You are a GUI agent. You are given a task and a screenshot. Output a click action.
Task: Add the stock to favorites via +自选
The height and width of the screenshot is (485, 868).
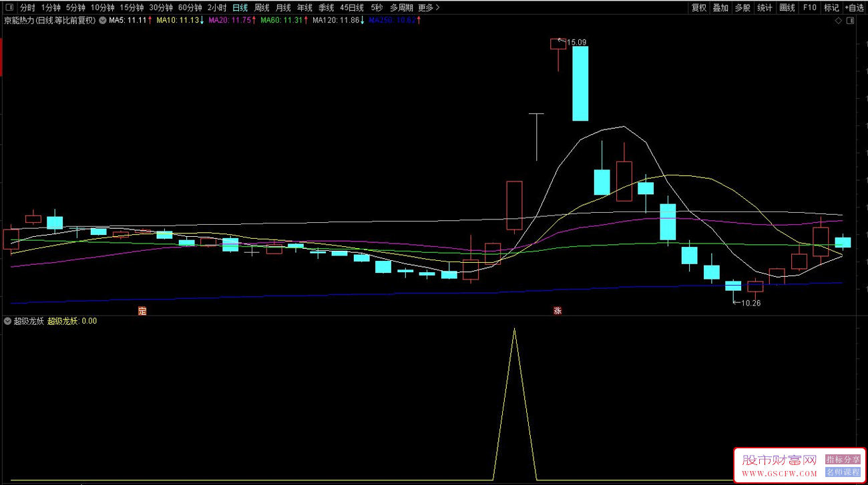[854, 8]
